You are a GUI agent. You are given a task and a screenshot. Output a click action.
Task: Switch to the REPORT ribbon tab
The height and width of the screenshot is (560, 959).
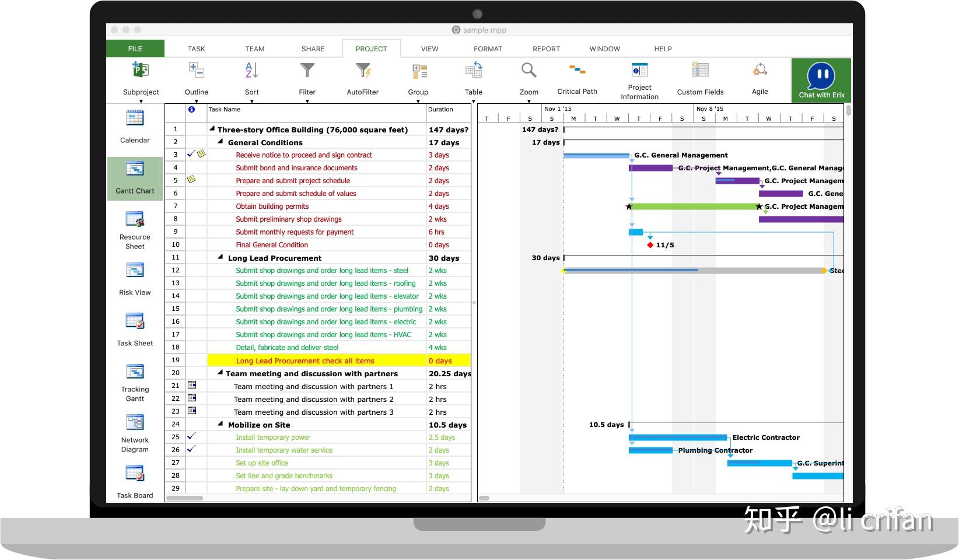point(546,49)
